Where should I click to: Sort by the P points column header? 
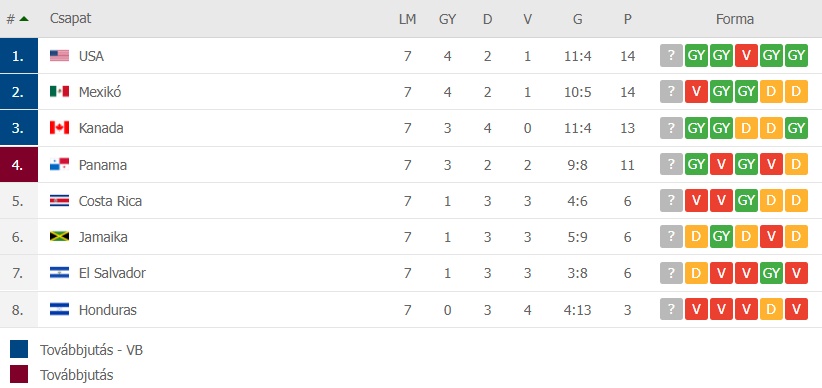[628, 19]
